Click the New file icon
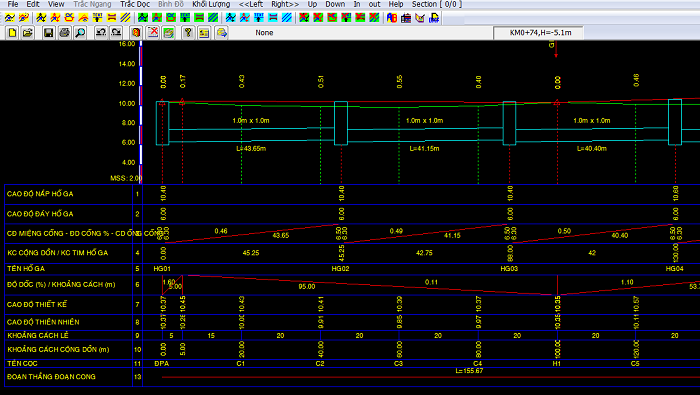The width and height of the screenshot is (700, 395). tap(12, 33)
